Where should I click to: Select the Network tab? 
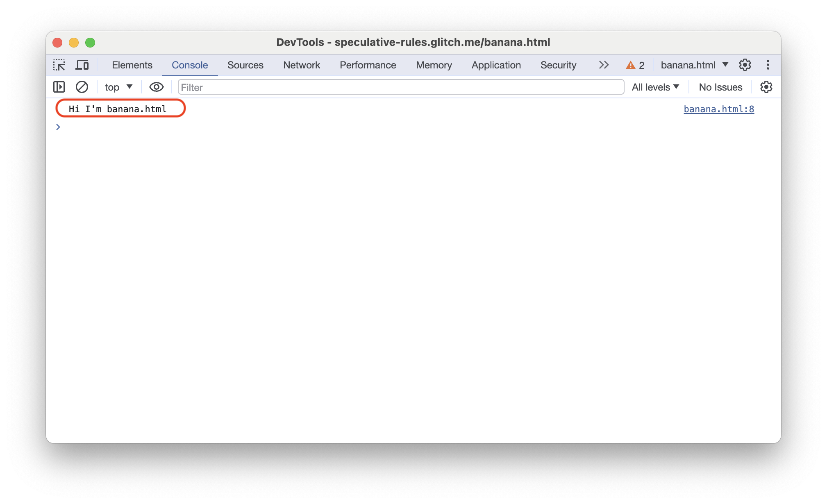coord(302,65)
